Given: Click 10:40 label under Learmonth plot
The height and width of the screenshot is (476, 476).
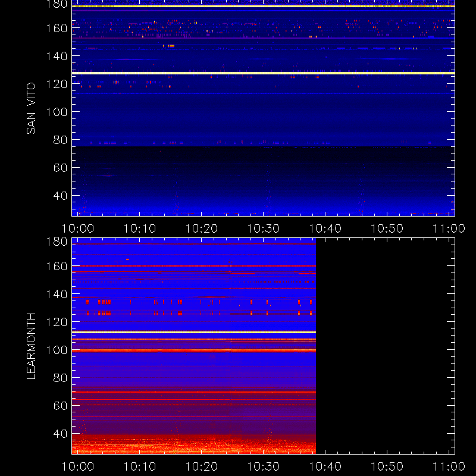Looking at the screenshot, I should pos(325,466).
